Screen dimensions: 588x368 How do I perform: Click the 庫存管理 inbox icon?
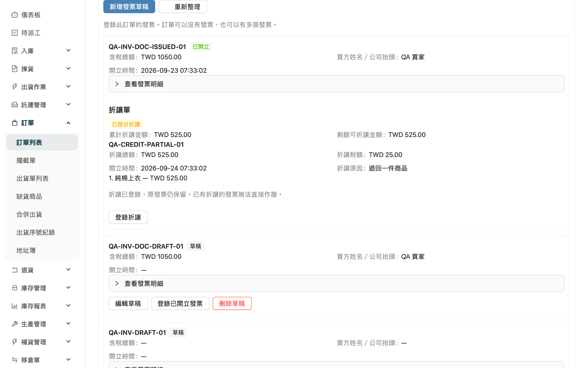click(14, 288)
